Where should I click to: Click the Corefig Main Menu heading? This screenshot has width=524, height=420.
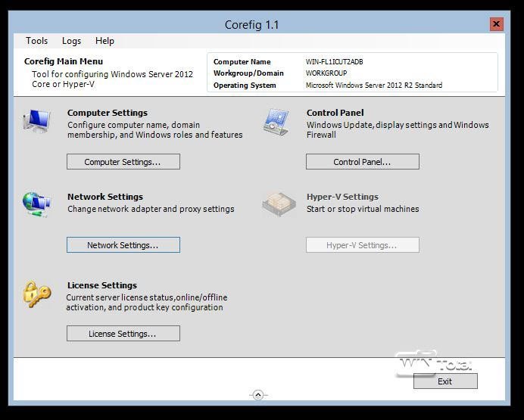click(x=64, y=61)
